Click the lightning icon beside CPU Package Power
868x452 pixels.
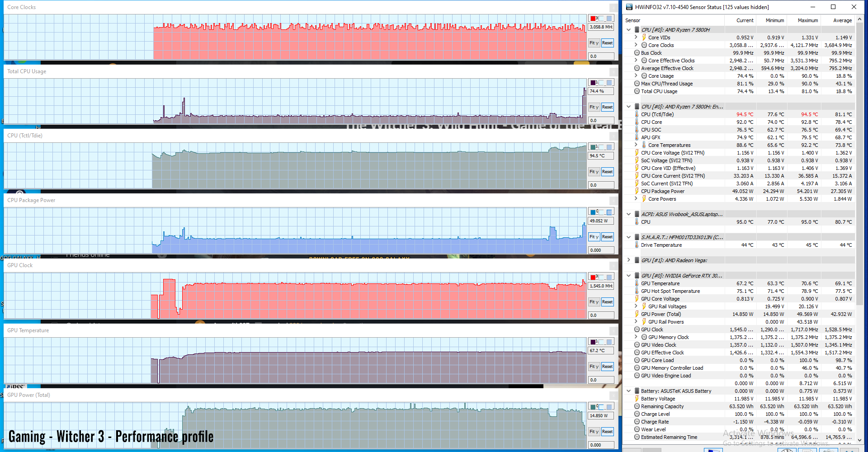637,191
